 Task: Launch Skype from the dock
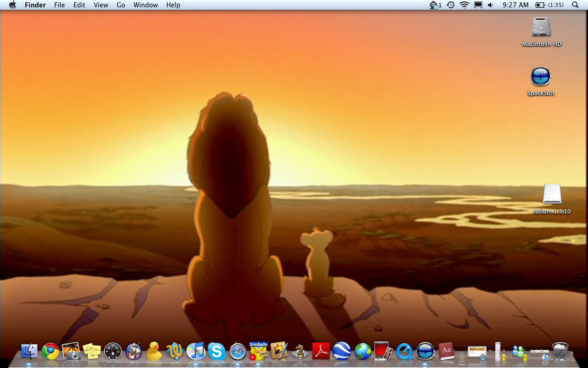[x=216, y=351]
